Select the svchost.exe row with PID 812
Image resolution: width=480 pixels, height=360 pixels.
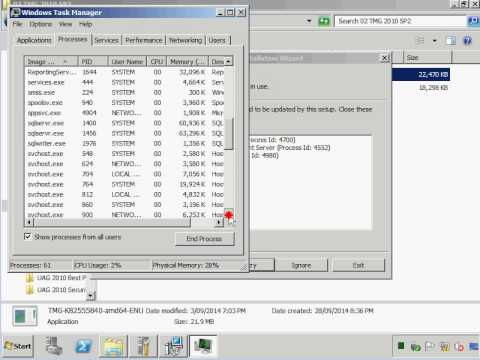pos(124,194)
